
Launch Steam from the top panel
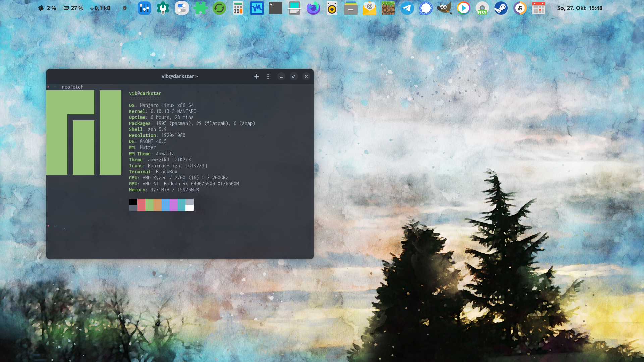point(501,8)
